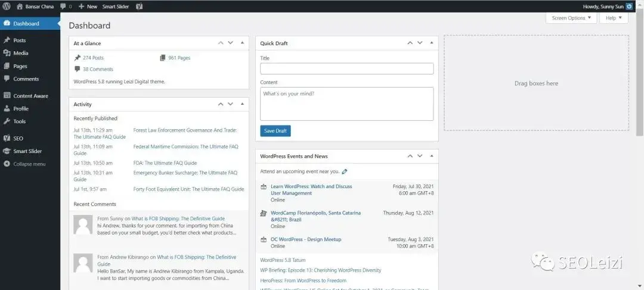Click the pages icon beside 961 Pages

point(163,58)
